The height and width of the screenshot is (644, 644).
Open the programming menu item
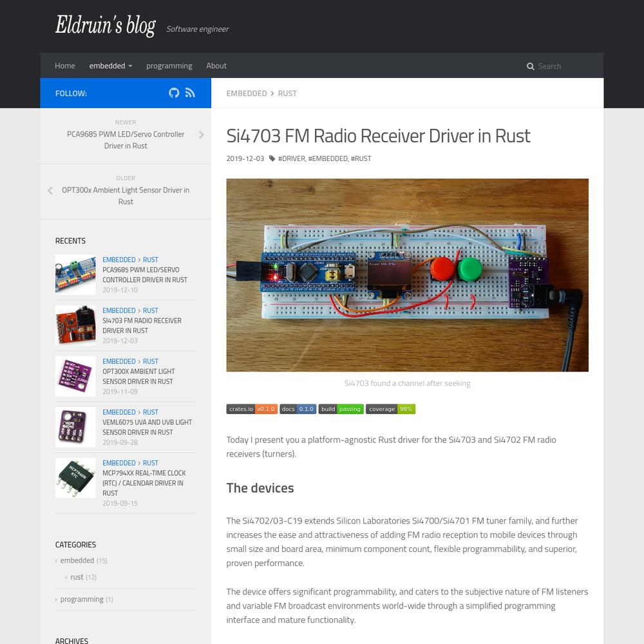point(169,66)
